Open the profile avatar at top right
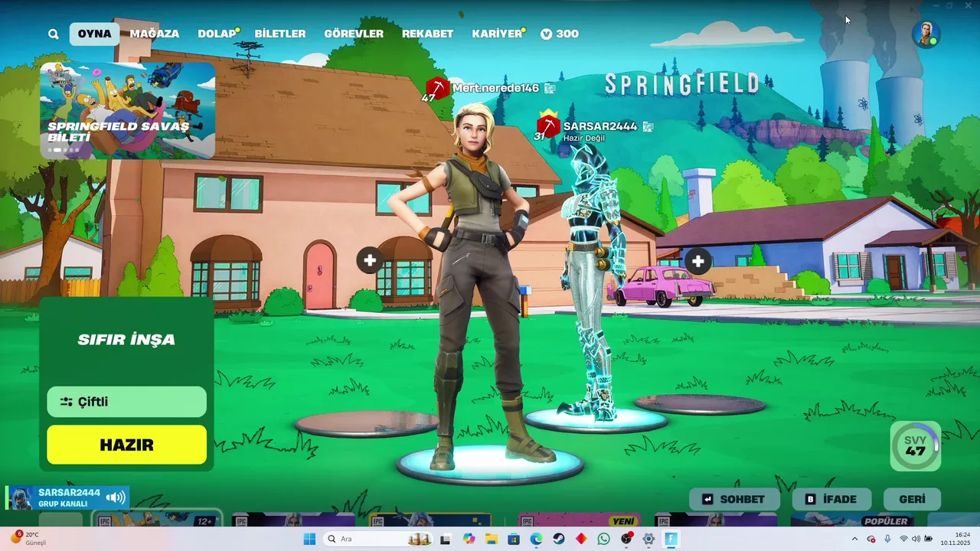Screen dimensions: 980x551 pos(926,34)
